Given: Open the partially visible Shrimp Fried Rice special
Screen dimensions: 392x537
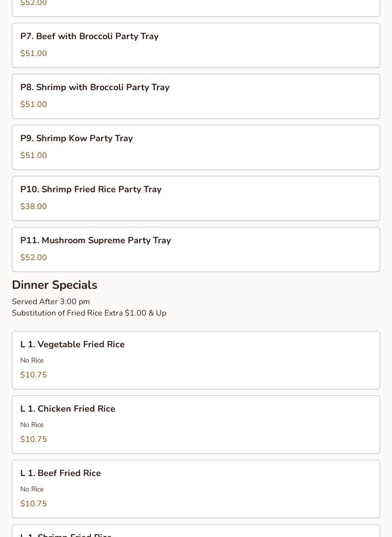Looking at the screenshot, I should (66, 534).
